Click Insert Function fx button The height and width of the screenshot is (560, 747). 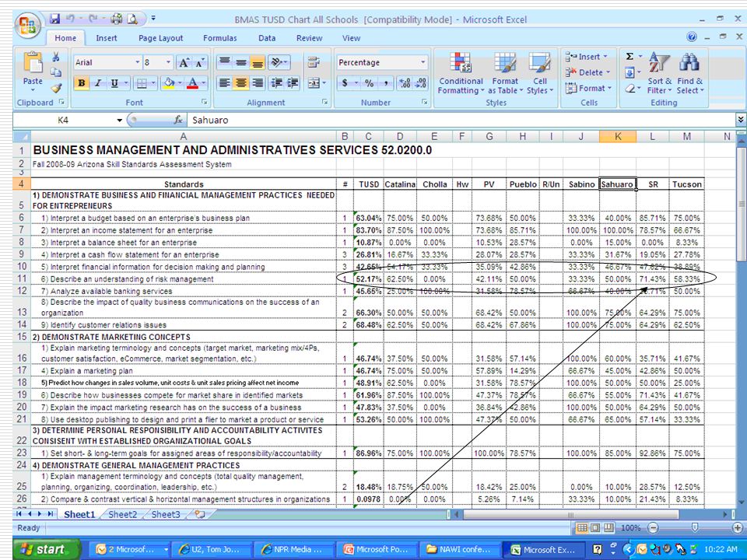point(179,121)
